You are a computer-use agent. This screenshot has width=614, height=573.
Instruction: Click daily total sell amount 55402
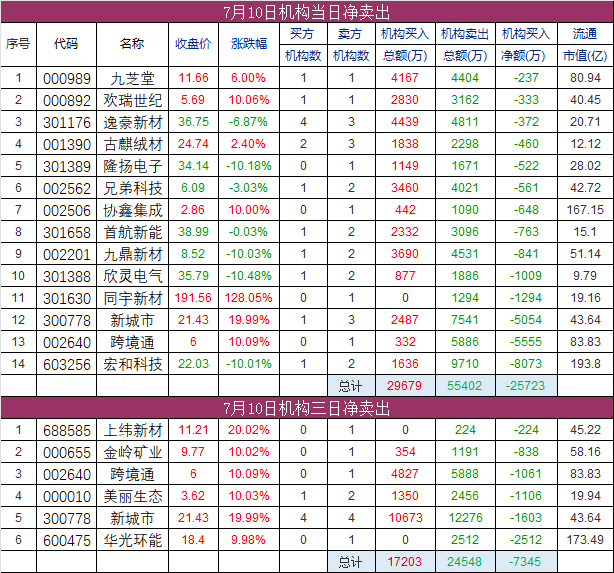coord(465,386)
